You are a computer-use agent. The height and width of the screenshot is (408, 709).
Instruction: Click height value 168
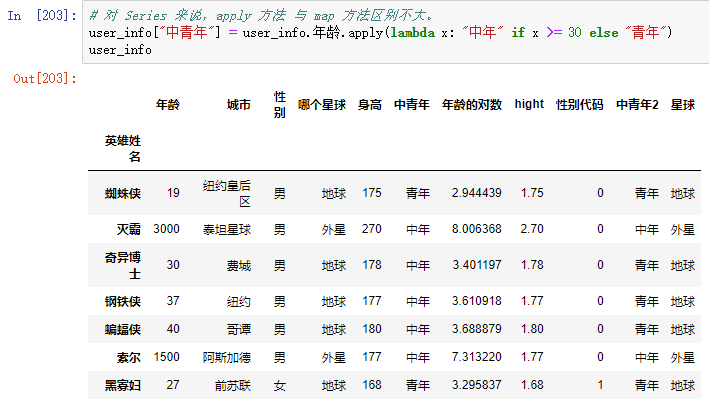pos(372,385)
